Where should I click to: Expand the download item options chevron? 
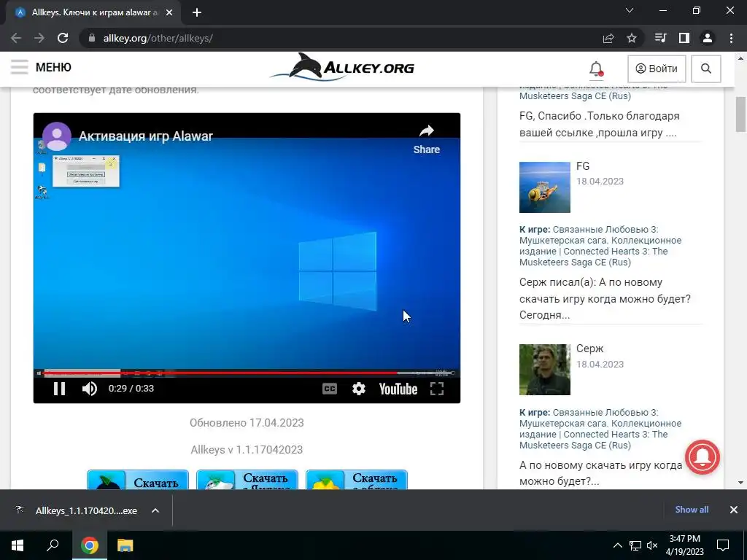tap(155, 510)
